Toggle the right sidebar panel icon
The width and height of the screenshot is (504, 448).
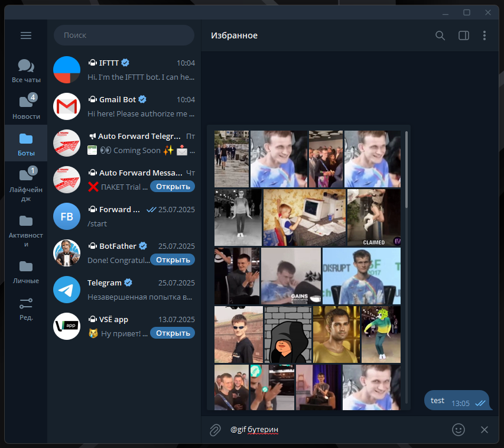click(463, 35)
